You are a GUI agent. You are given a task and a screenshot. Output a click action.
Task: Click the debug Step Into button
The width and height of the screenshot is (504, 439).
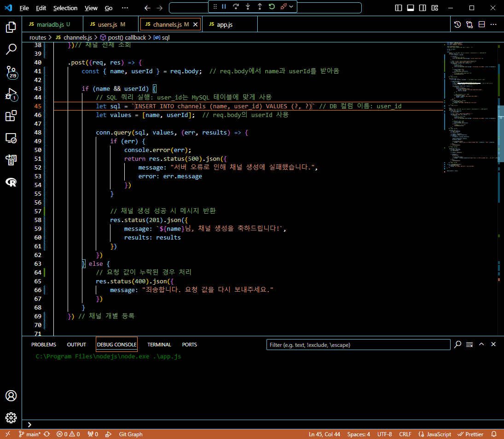pyautogui.click(x=248, y=6)
